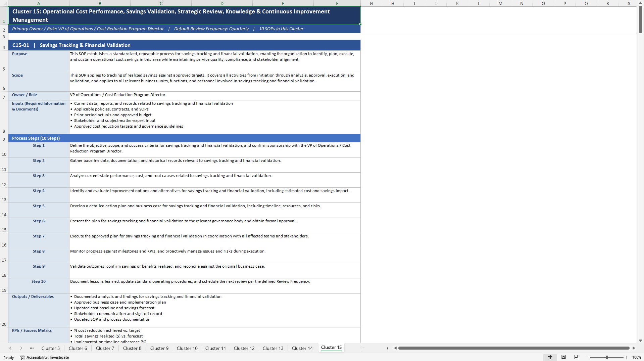Click Step 6 description about governance approval
Viewport: 644px width, 361px height.
pos(215,225)
